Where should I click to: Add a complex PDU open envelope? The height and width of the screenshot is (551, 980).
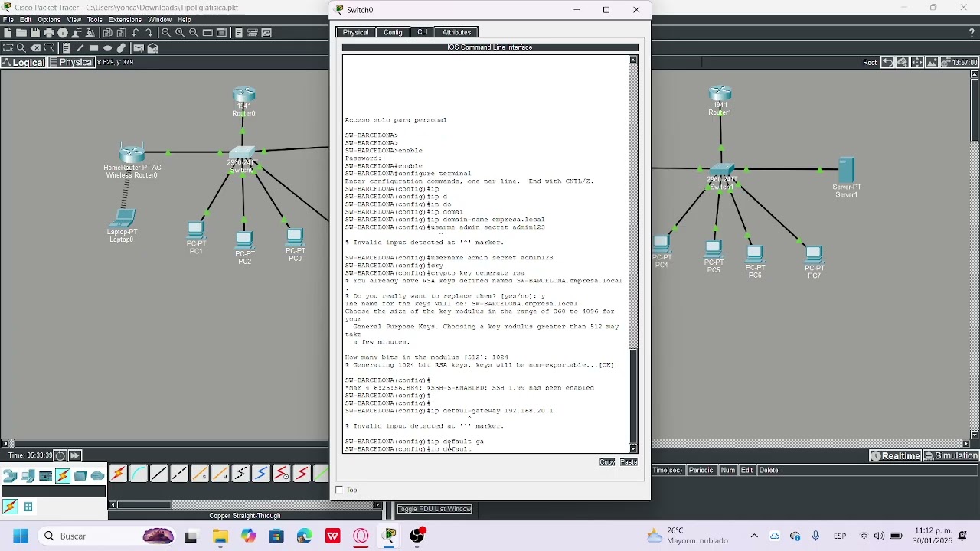(152, 48)
